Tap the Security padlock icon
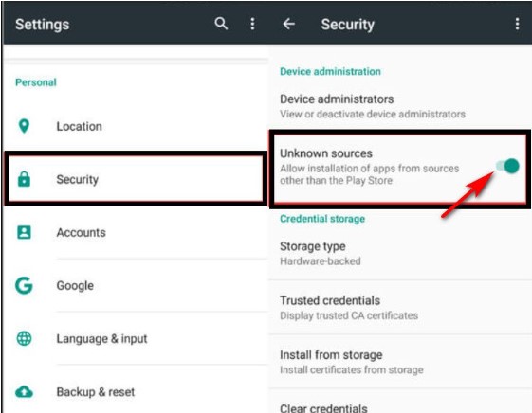The height and width of the screenshot is (413, 532). coord(24,179)
